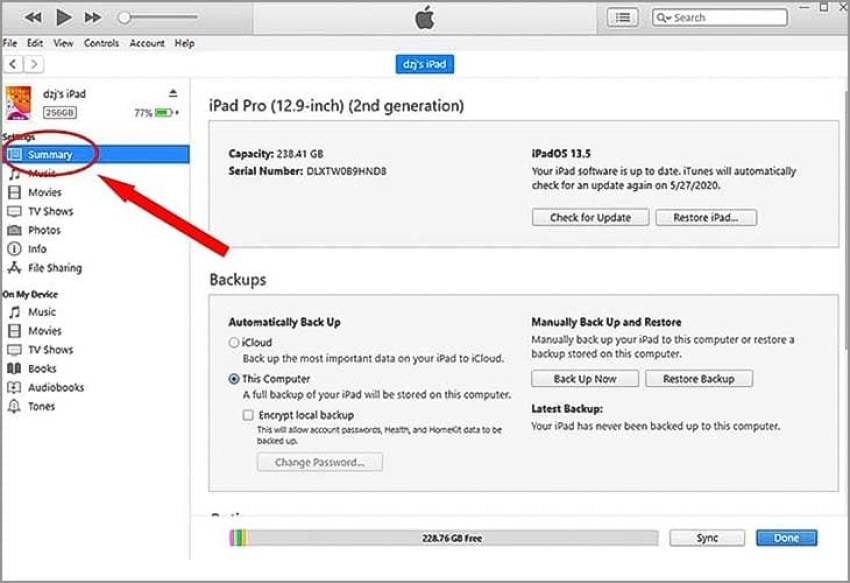Click the Play button in playback controls
Viewport: 850px width, 583px height.
63,17
